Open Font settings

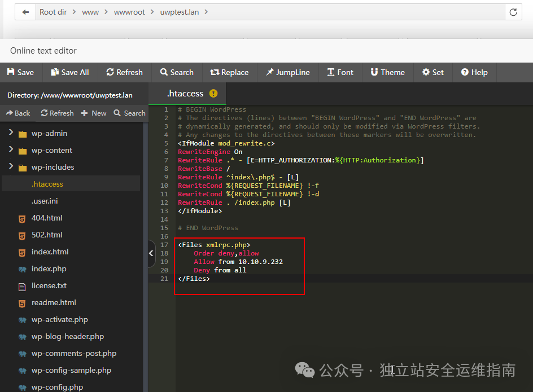(x=340, y=72)
